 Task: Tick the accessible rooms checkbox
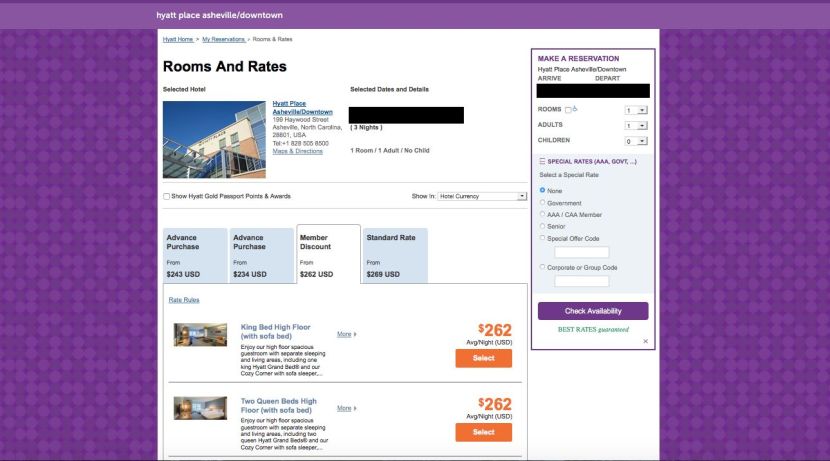[568, 110]
